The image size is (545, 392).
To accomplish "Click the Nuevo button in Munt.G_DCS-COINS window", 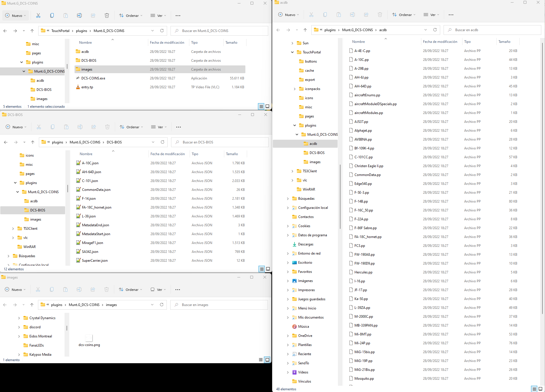I will [15, 16].
